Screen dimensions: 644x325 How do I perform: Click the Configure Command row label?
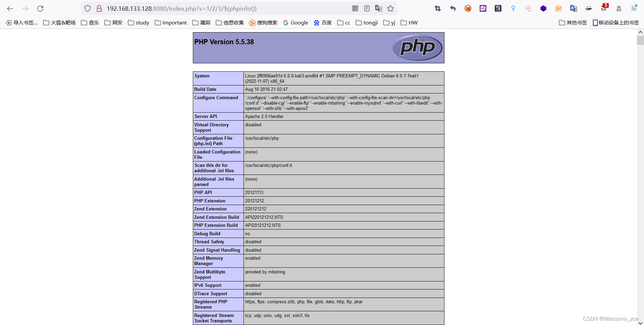(216, 98)
